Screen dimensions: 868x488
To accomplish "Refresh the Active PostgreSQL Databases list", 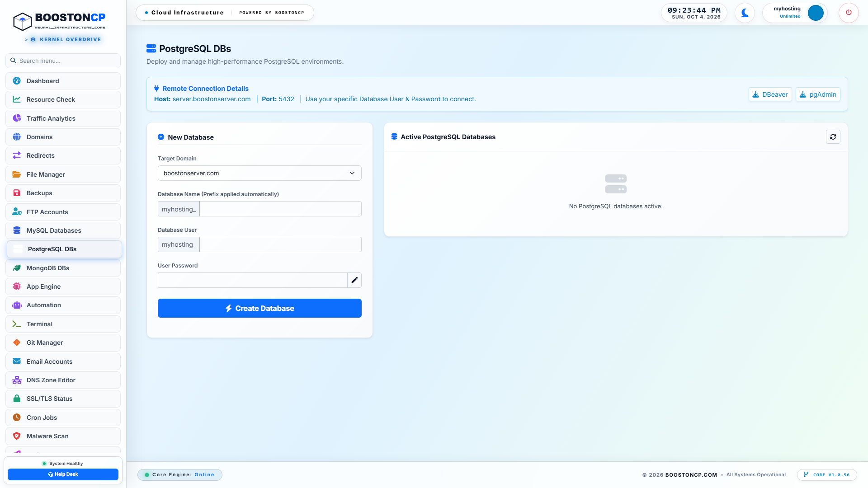I will (833, 137).
